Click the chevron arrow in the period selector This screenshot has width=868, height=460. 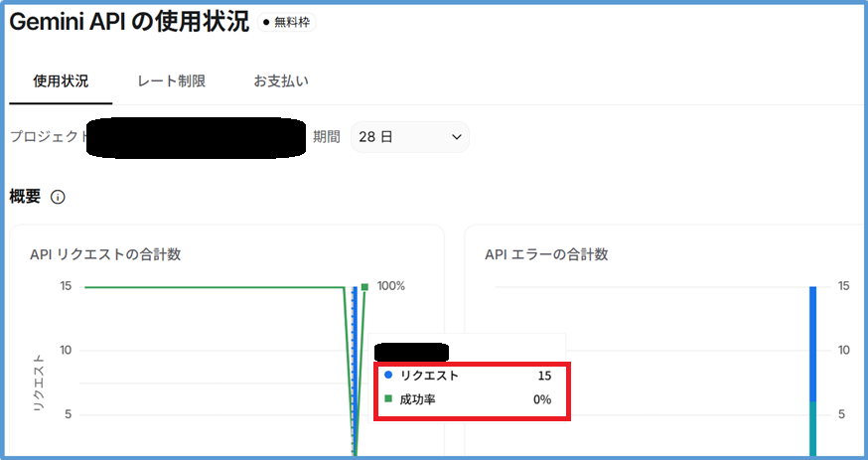click(x=456, y=137)
